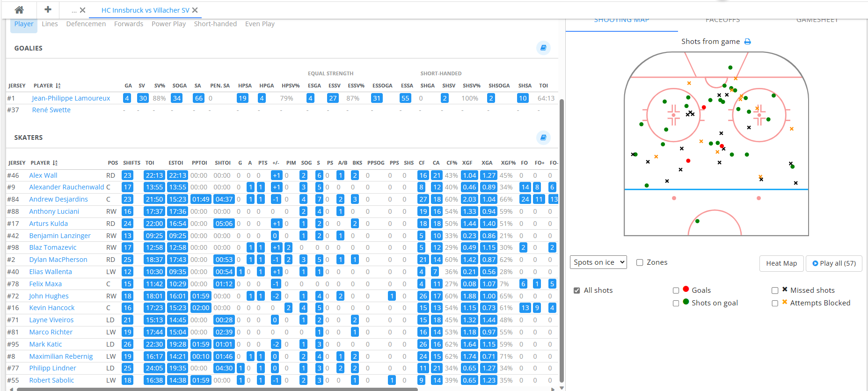
Task: Open player Jean-Philippe Lamoureux link
Action: (x=71, y=98)
